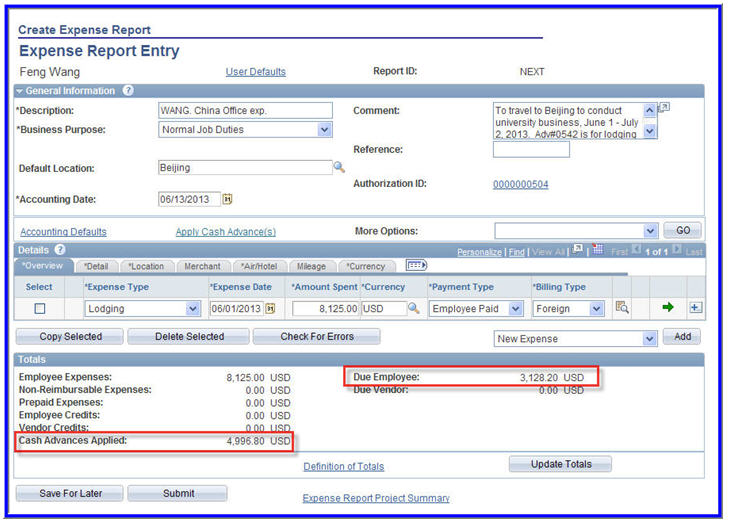Add a new row with plus icon

click(x=696, y=308)
